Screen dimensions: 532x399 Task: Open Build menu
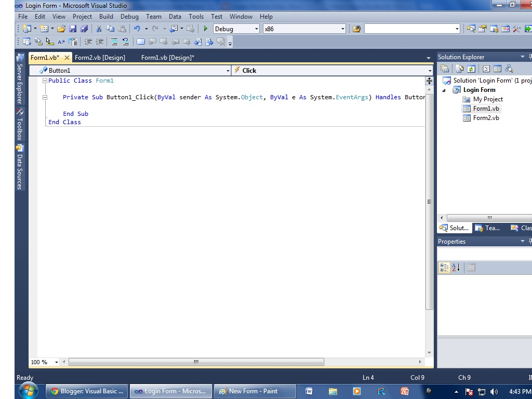point(106,17)
